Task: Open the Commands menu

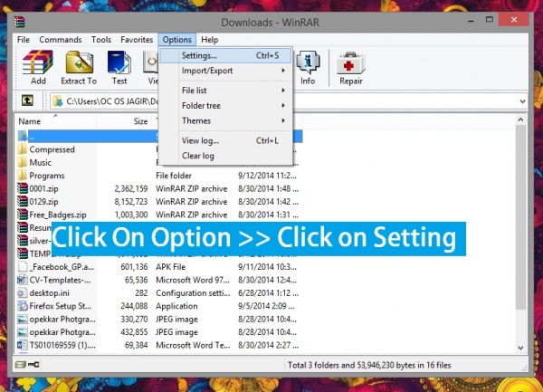Action: click(61, 40)
